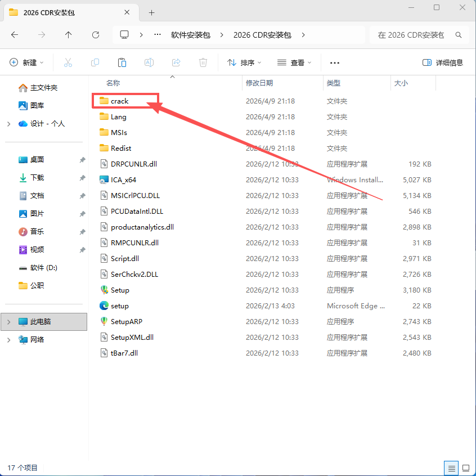Click the Cut scissors icon
This screenshot has width=476, height=476.
coord(68,62)
